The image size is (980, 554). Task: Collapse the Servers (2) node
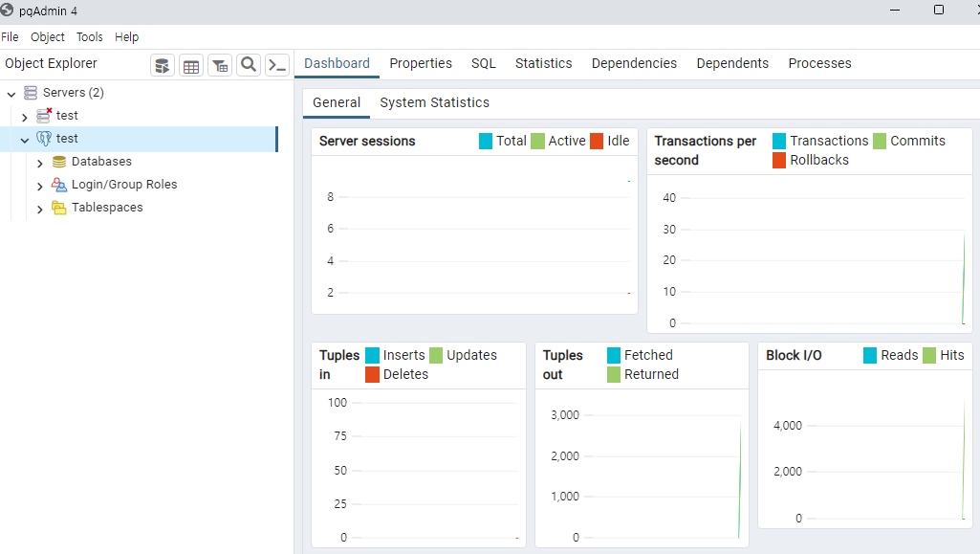tap(11, 94)
